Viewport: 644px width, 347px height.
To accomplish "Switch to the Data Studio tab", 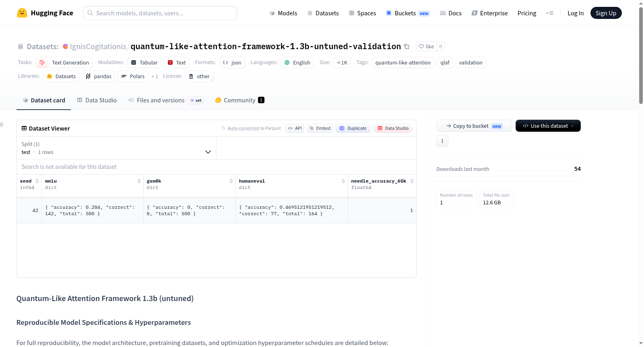I will 97,100.
